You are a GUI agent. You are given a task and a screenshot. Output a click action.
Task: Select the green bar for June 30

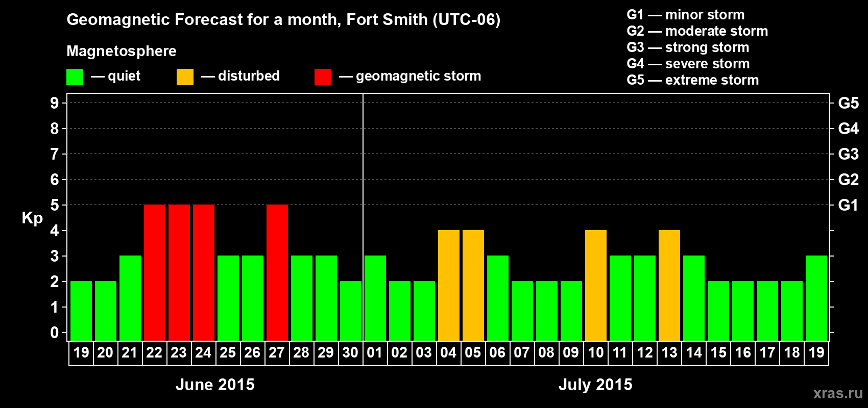click(351, 311)
